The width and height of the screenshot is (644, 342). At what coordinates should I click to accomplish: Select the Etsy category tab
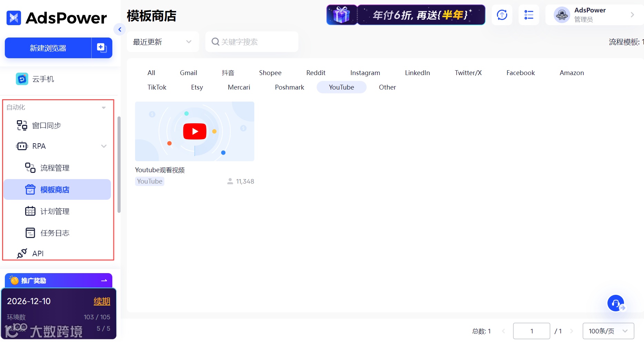[197, 87]
